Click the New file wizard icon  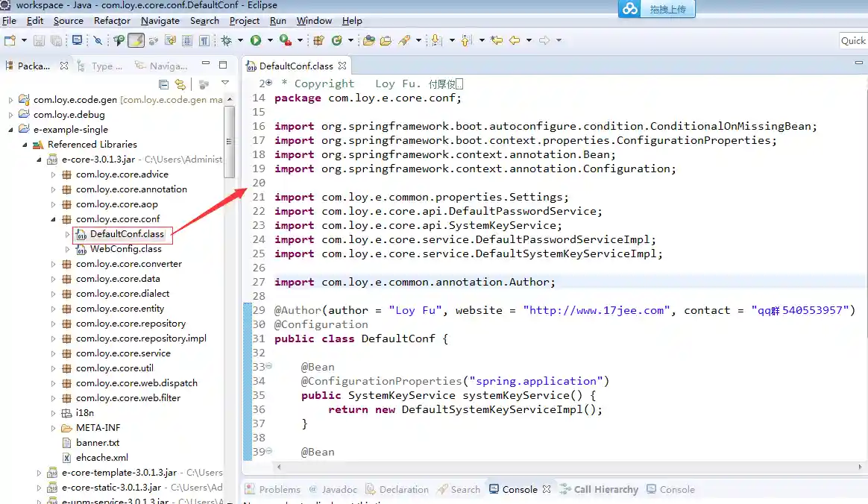tap(10, 40)
